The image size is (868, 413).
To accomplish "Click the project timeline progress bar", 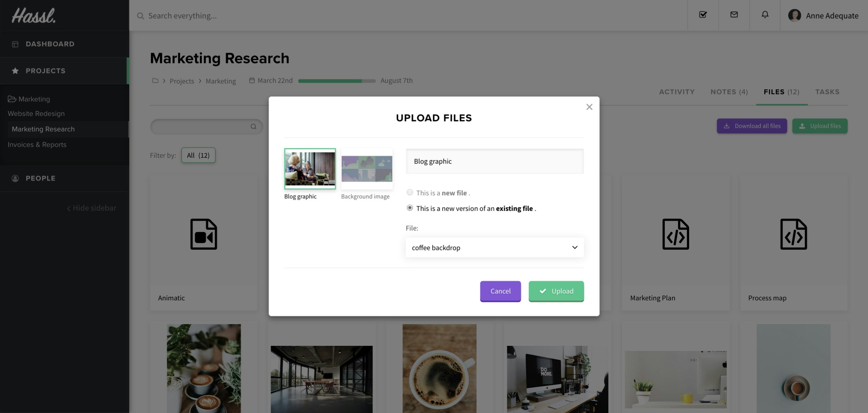I will [336, 81].
